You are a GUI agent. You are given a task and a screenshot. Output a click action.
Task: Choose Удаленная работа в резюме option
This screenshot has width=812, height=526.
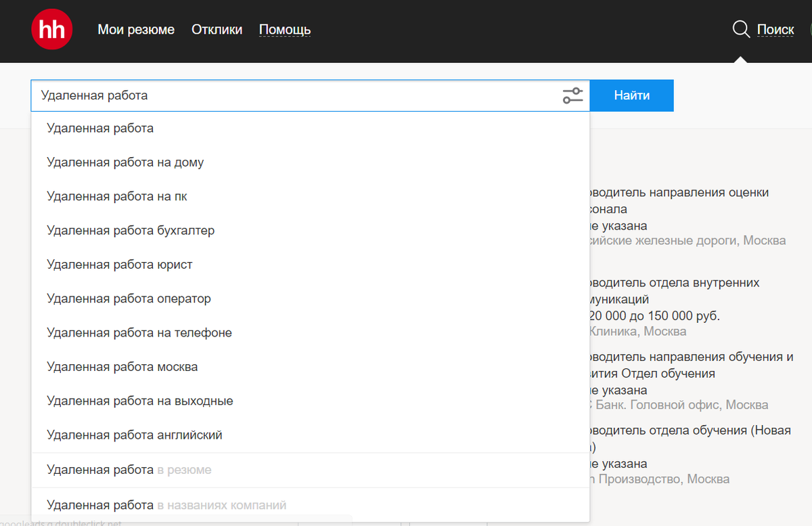coord(310,470)
